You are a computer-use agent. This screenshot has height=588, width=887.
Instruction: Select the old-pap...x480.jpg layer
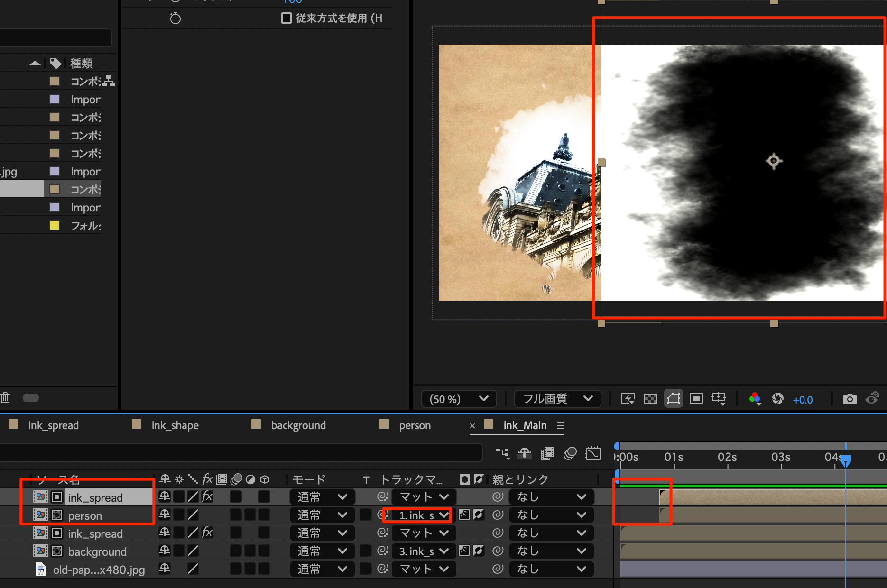(x=99, y=570)
